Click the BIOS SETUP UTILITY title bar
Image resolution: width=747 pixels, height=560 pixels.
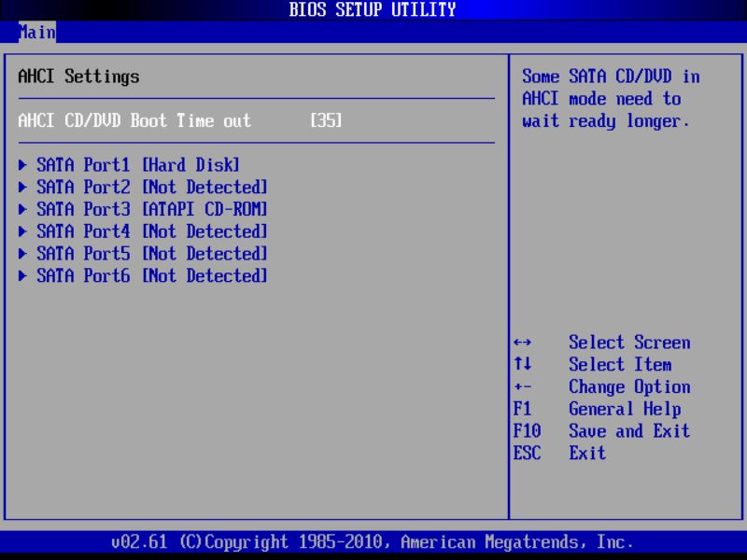373,9
